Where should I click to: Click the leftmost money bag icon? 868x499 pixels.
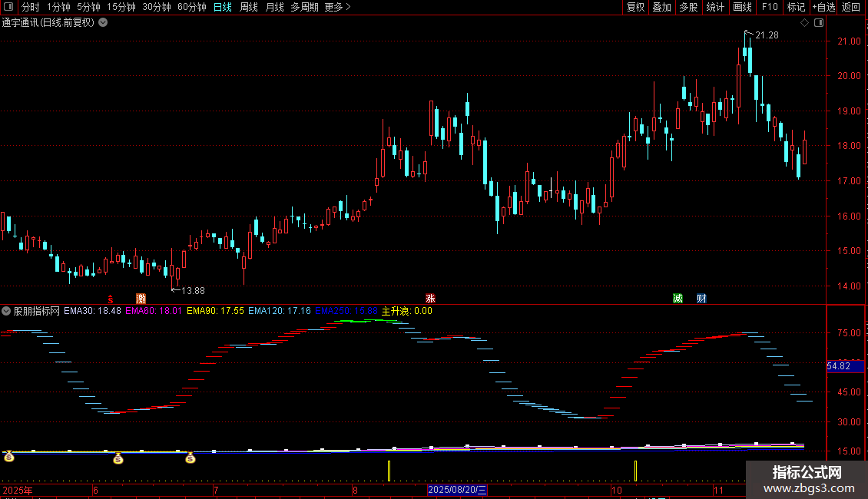pos(9,457)
